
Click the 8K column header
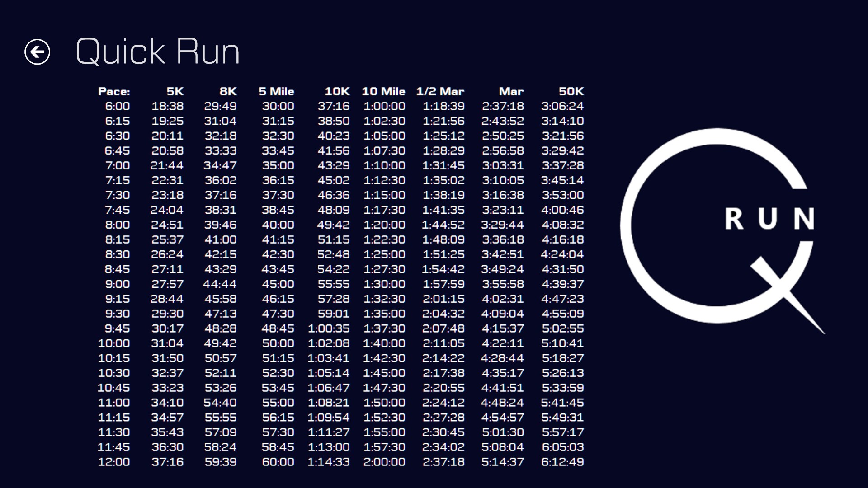tap(228, 92)
